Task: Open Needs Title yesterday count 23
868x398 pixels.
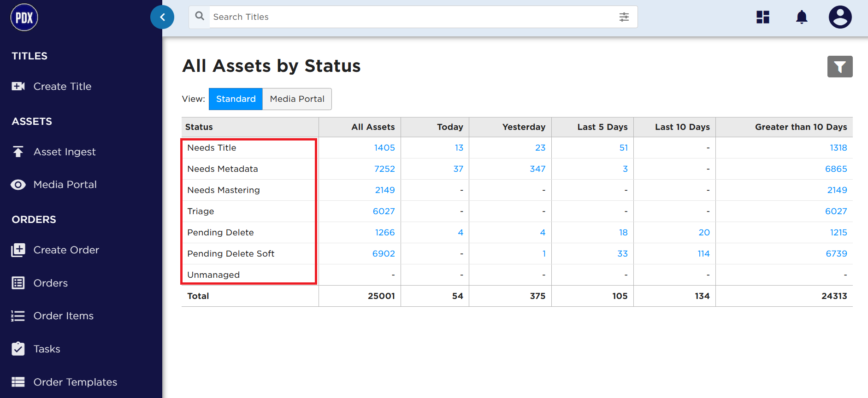Action: [540, 148]
